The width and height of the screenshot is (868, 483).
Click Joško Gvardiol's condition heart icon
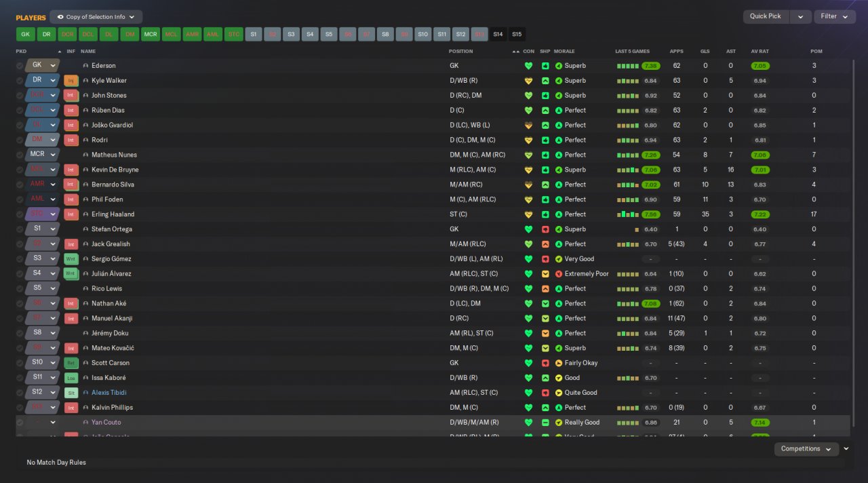529,125
